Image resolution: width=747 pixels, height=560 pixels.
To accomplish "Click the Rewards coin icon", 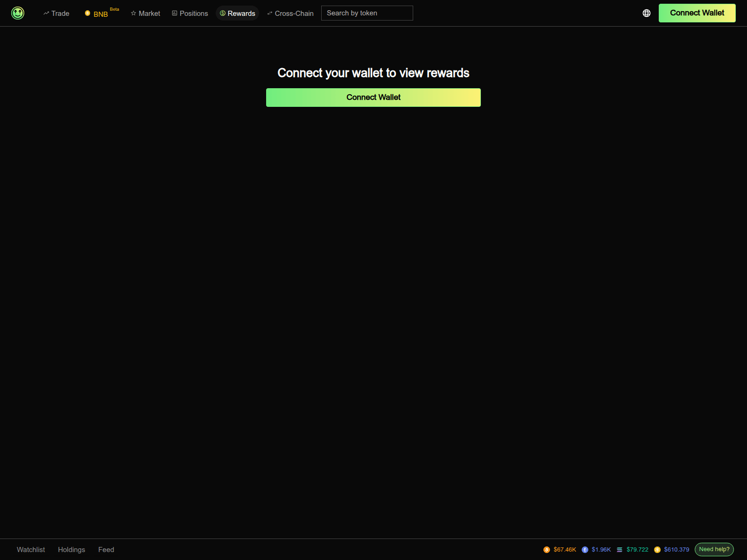I will click(x=222, y=13).
